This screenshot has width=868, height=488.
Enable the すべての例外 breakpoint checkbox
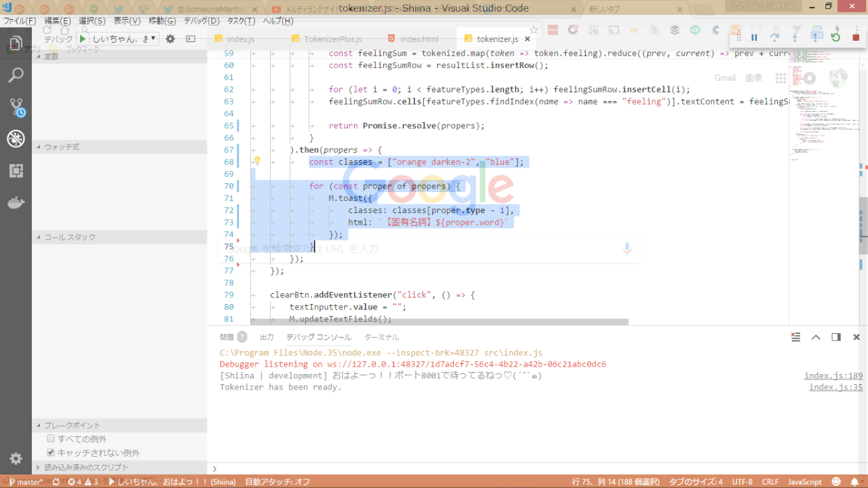51,439
